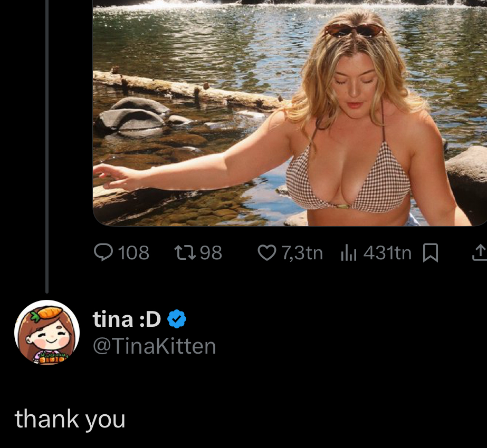Image resolution: width=487 pixels, height=448 pixels.
Task: Click the fallen log in the photo
Action: [x=185, y=90]
